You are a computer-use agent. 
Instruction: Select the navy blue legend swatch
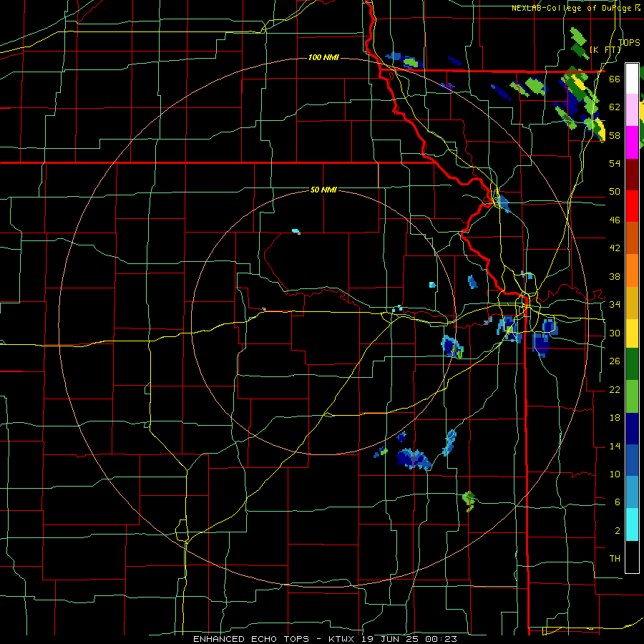coord(632,429)
